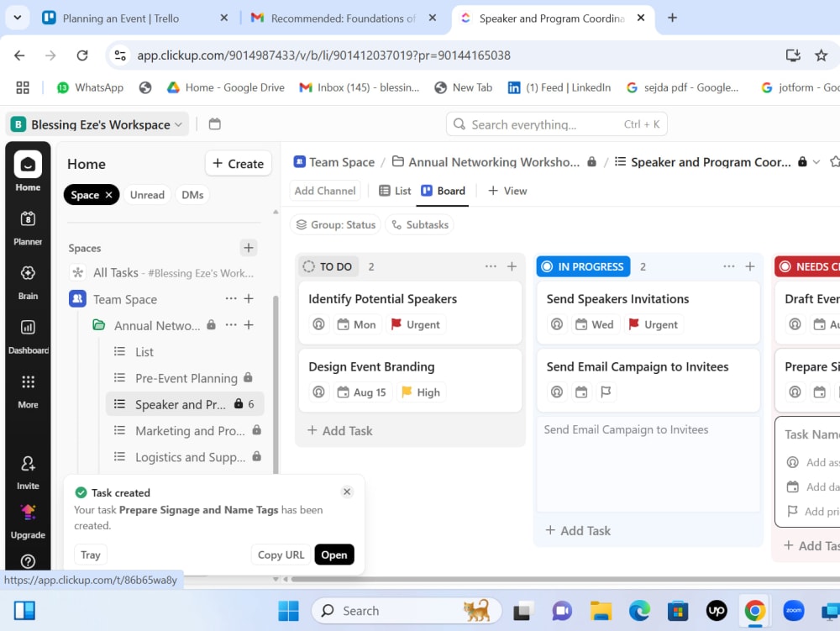This screenshot has width=840, height=631.
Task: Open Blessing Eze's Workspace dropdown
Action: pyautogui.click(x=97, y=124)
